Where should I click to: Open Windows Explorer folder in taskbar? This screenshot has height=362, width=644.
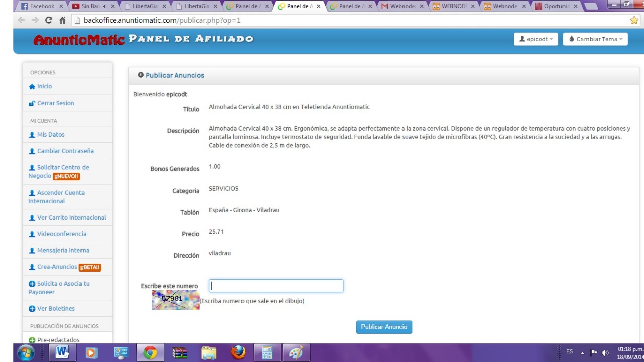point(209,352)
